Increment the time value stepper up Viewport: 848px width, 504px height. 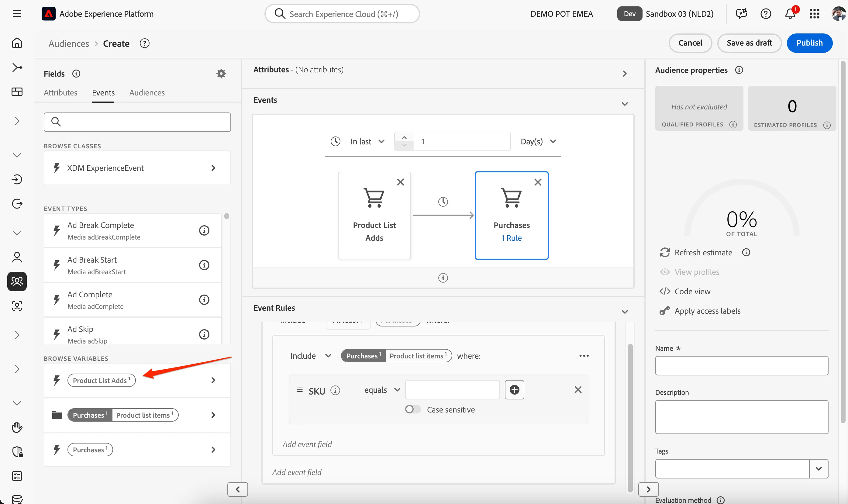point(404,137)
